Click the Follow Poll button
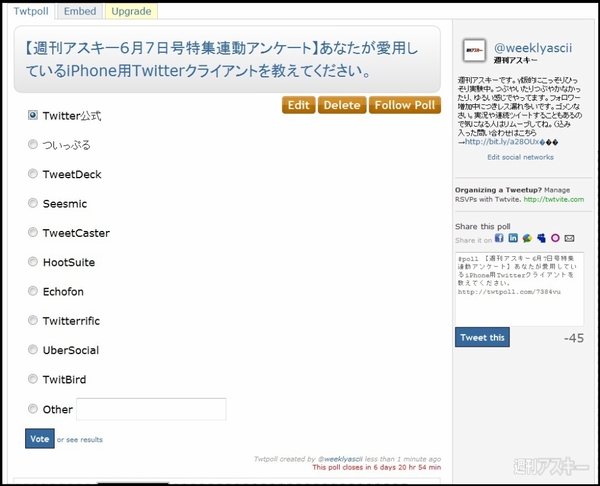 405,105
